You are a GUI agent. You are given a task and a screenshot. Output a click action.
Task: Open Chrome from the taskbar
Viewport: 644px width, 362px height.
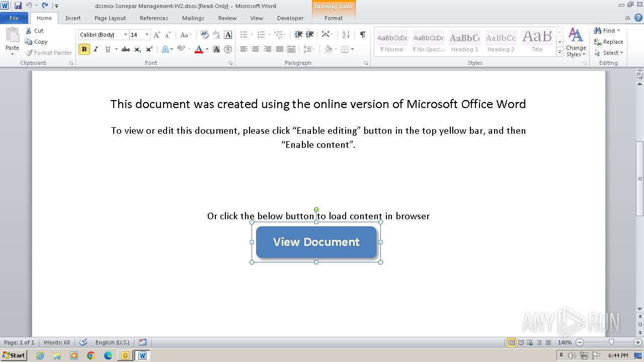point(91,355)
